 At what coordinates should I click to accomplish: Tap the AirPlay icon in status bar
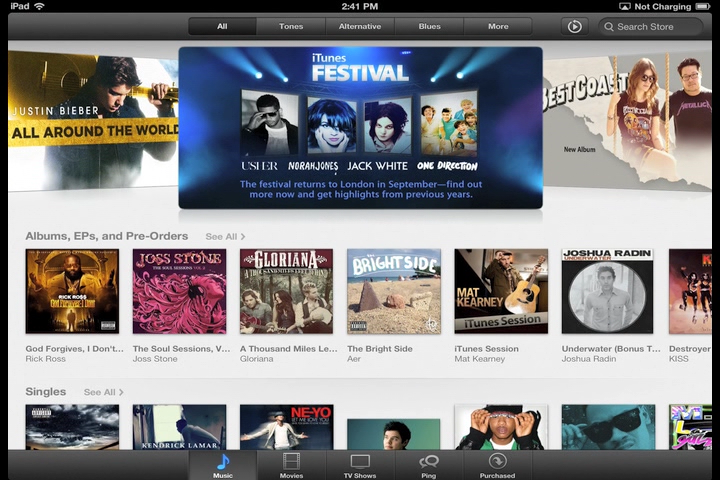[624, 6]
